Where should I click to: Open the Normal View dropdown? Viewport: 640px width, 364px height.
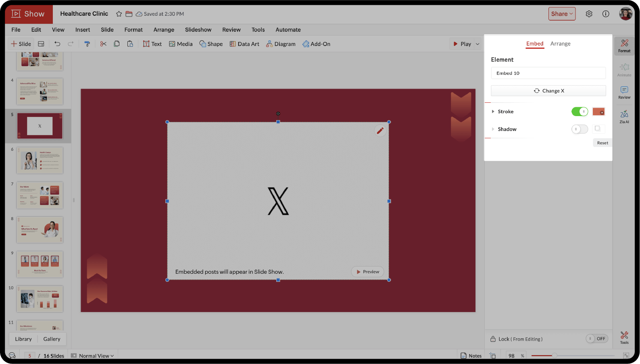[93, 356]
